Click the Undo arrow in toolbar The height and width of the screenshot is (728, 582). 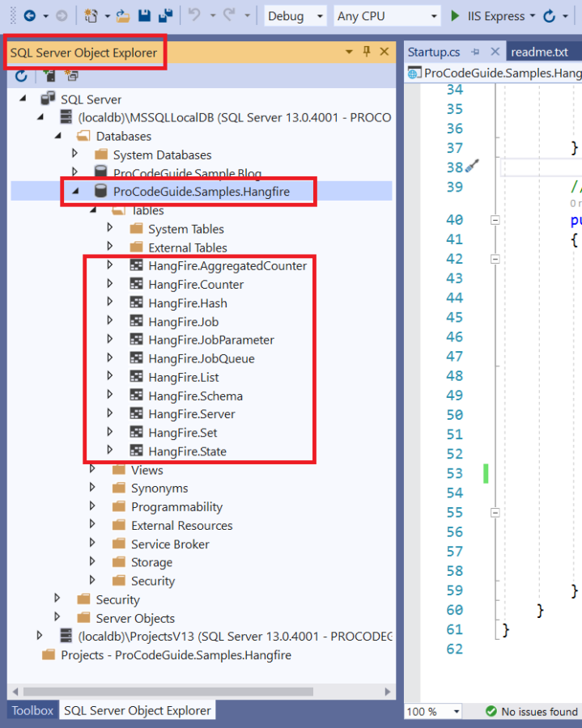click(x=193, y=16)
